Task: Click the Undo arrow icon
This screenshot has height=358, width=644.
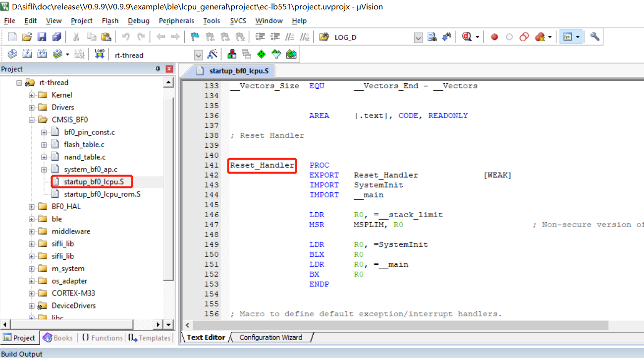Action: (x=126, y=37)
